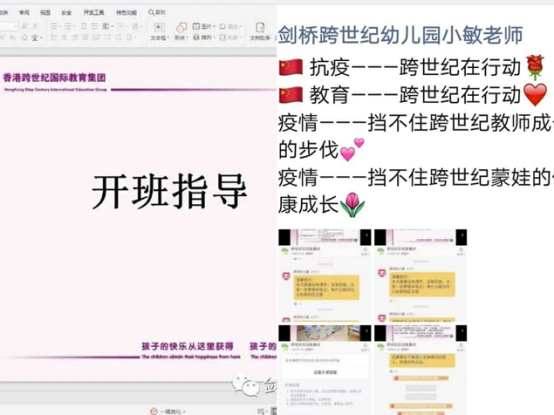Align text right
Image resolution: width=554 pixels, height=415 pixels.
tap(75, 37)
